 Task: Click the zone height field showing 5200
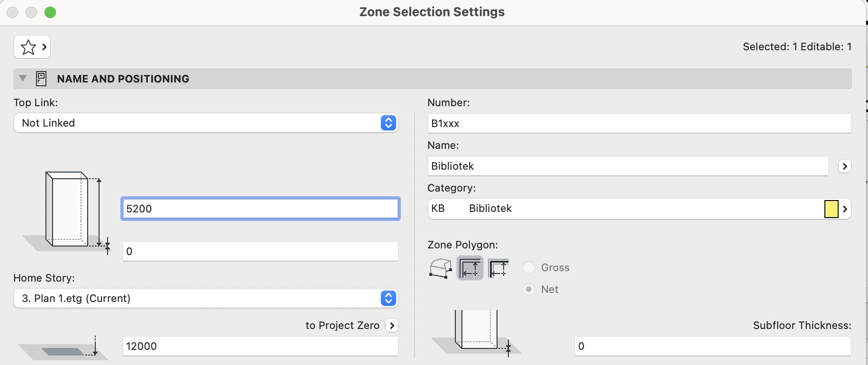point(260,209)
